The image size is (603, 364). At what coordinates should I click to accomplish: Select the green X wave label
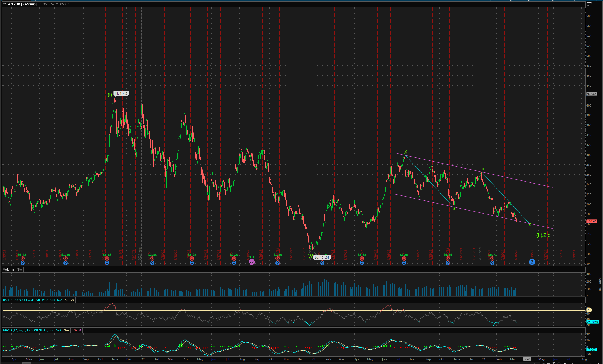406,152
